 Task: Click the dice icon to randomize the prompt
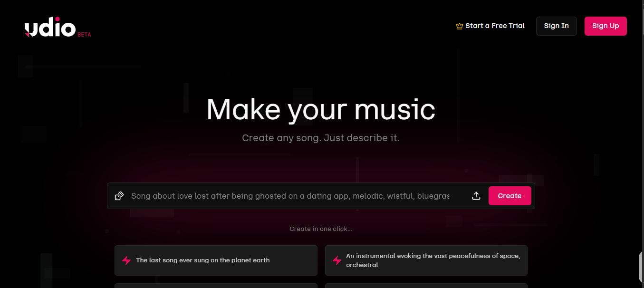(x=119, y=196)
